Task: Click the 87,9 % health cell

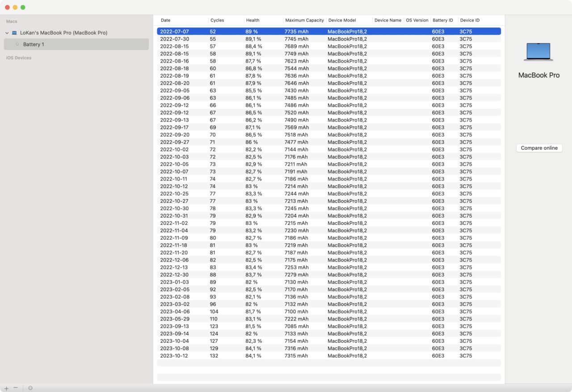Action: tap(254, 83)
